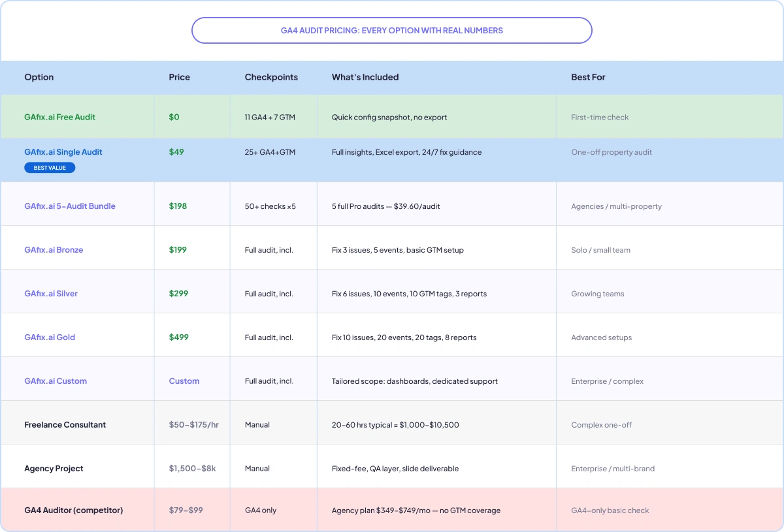Click GAfix.ai Single Audit option name
This screenshot has width=784, height=532.
point(63,152)
